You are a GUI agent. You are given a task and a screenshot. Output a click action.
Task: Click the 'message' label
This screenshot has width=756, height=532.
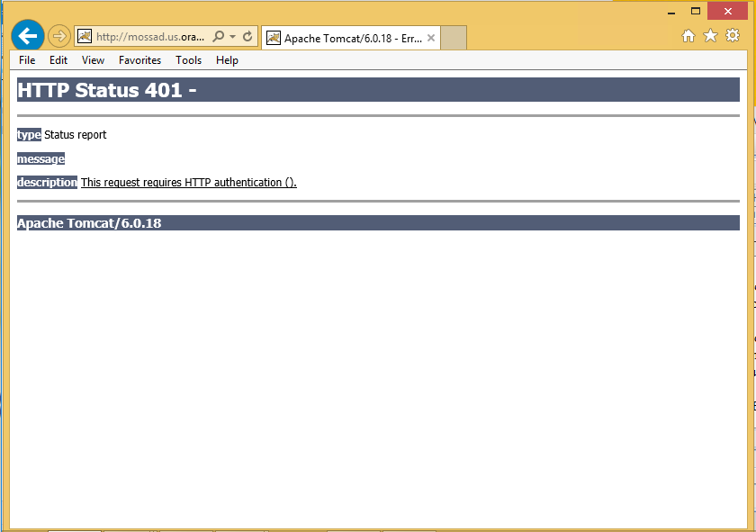point(41,158)
